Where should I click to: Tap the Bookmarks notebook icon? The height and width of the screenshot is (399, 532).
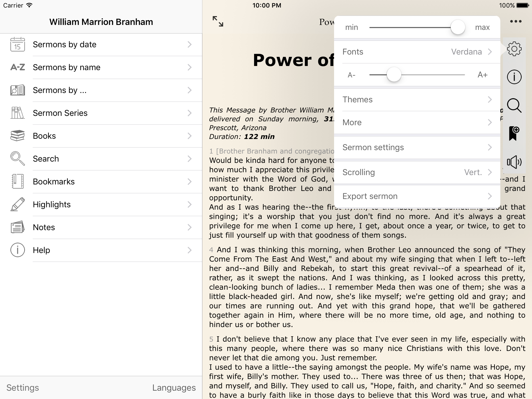click(x=17, y=181)
